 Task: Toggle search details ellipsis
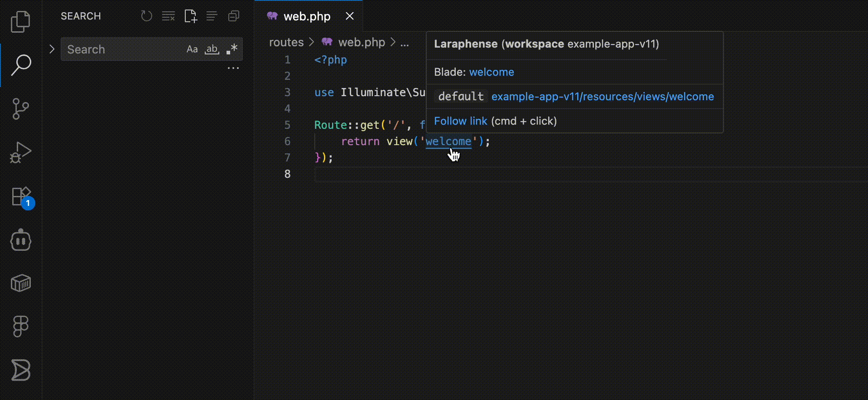click(233, 68)
